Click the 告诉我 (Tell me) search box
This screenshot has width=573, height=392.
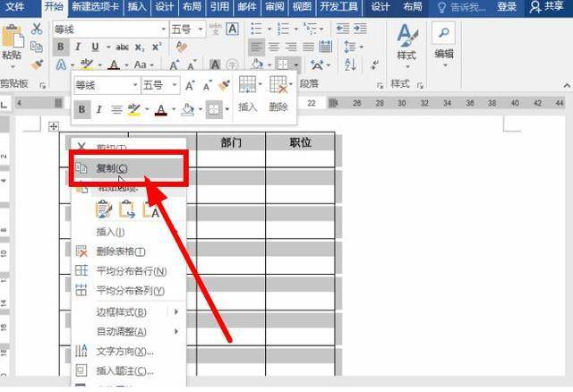(x=462, y=7)
